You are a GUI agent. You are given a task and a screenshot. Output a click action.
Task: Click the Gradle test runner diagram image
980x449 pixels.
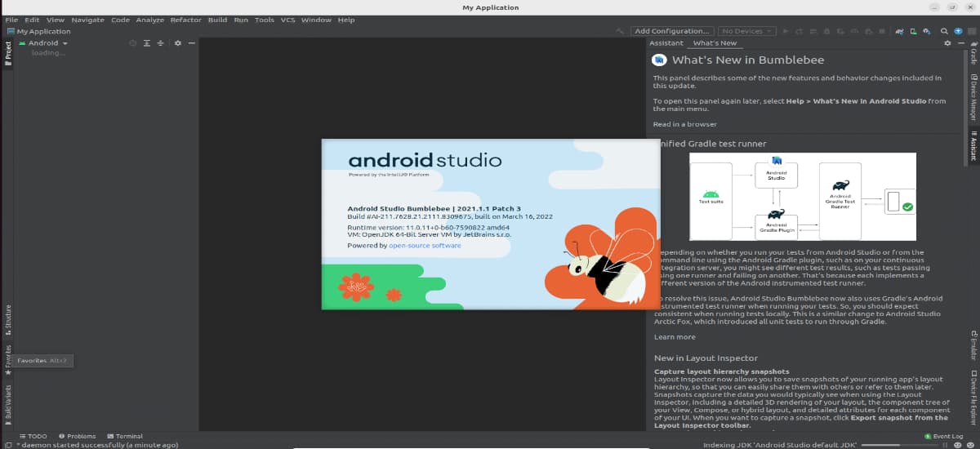802,197
